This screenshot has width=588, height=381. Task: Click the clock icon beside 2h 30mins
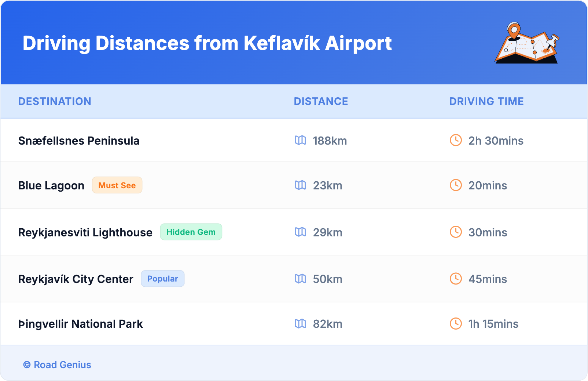pos(456,140)
